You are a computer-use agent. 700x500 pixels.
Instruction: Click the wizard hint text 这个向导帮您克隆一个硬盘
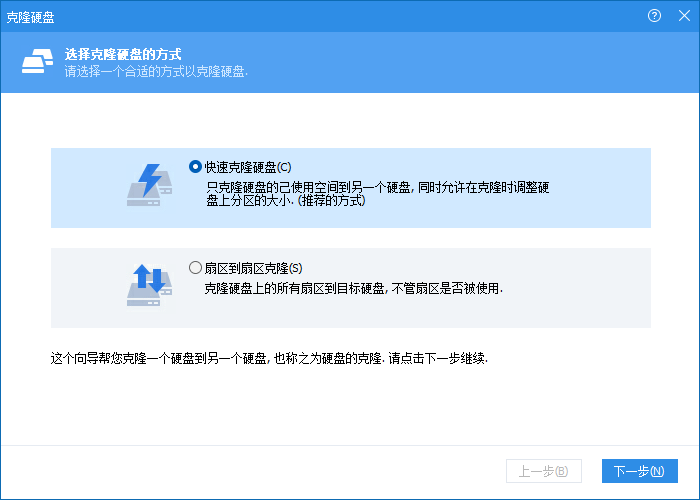[269, 358]
